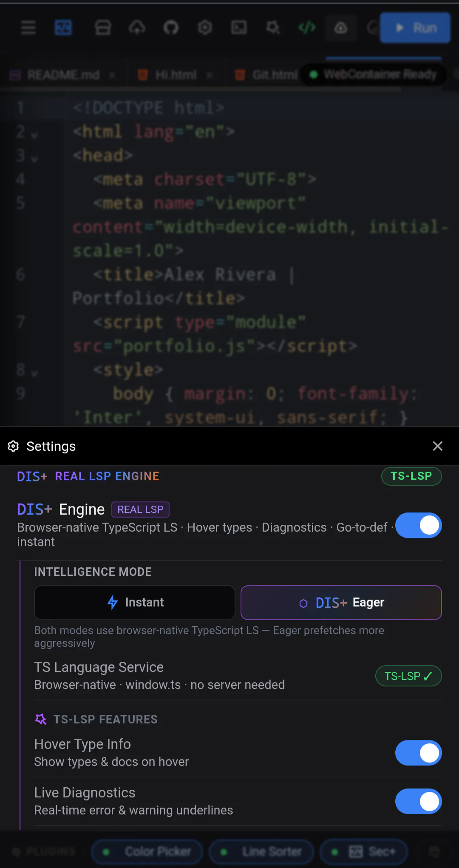Click the blue code editor icon

pos(63,28)
